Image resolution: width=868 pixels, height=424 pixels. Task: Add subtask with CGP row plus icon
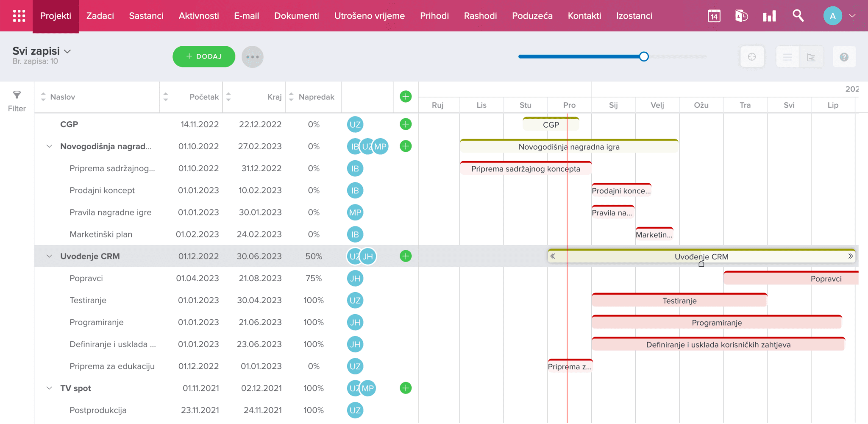tap(406, 124)
